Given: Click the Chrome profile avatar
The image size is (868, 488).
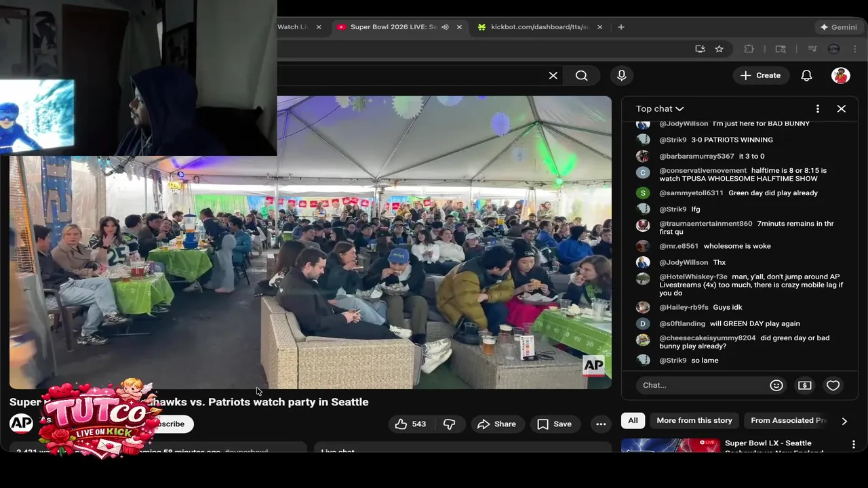Looking at the screenshot, I should pyautogui.click(x=834, y=49).
